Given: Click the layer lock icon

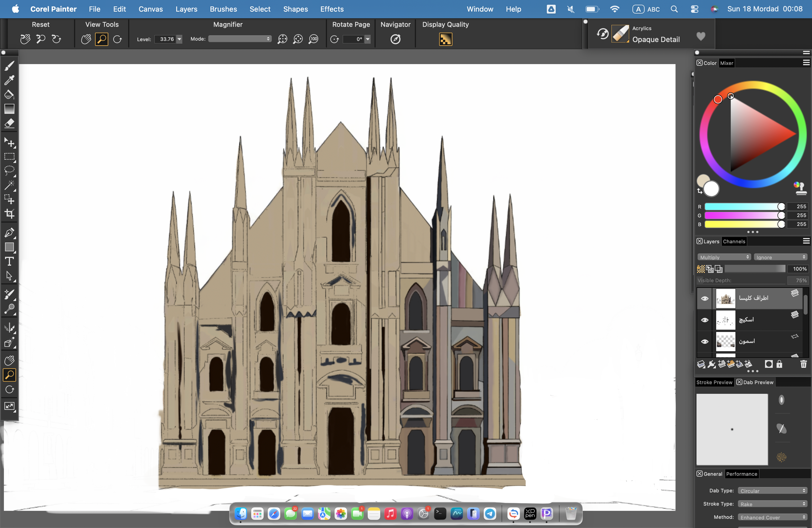Looking at the screenshot, I should pos(779,364).
